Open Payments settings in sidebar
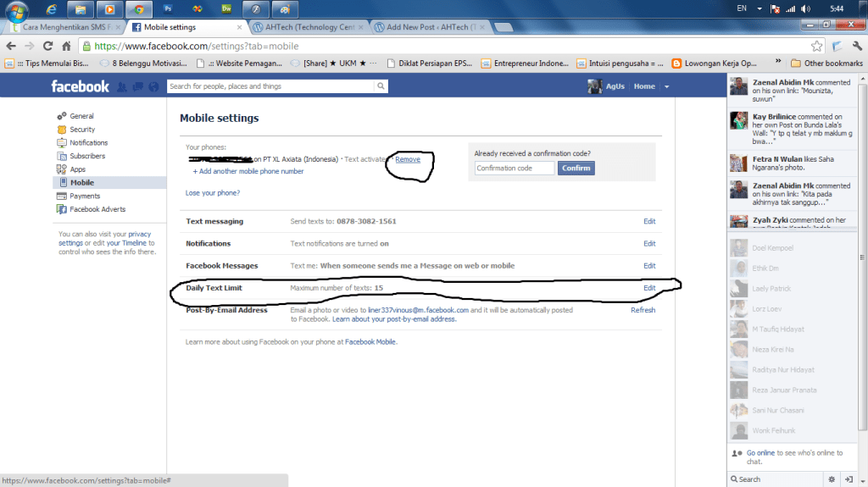The height and width of the screenshot is (487, 868). pos(84,196)
